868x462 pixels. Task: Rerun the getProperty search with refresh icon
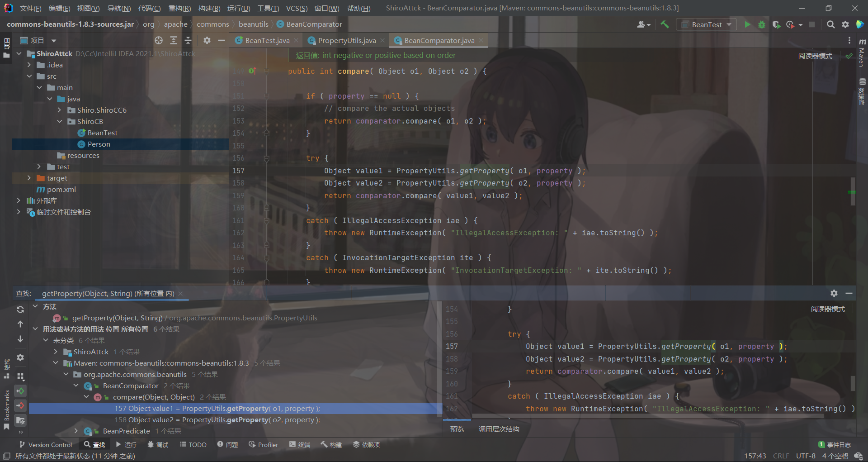[x=20, y=310]
